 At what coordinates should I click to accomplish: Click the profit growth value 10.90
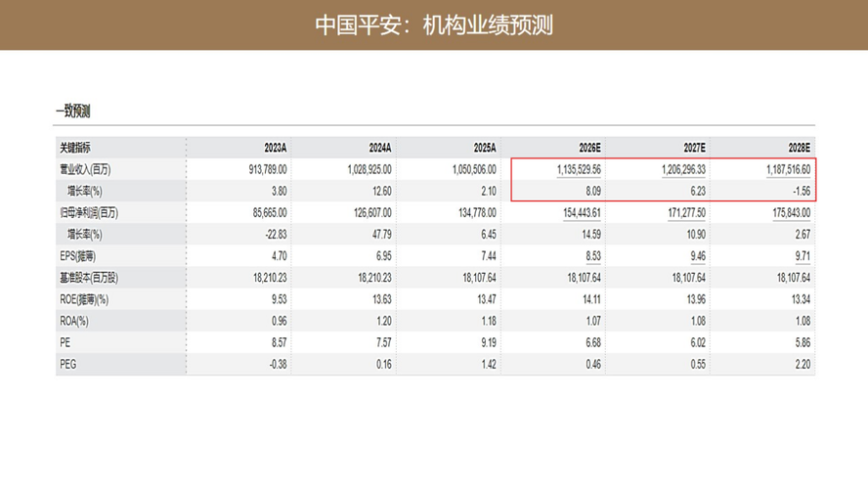tap(696, 235)
